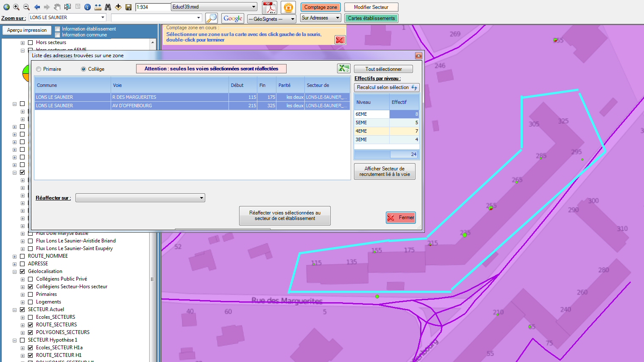Screen dimensions: 644x362
Task: Activate the select features arrow tool
Action: [x=67, y=7]
